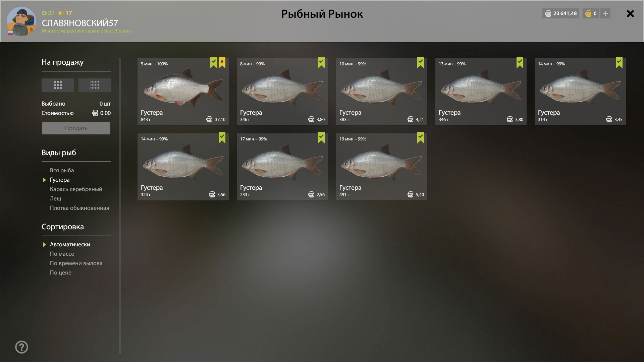The image size is (644, 362).
Task: Click the player avatar portrait
Action: (21, 21)
